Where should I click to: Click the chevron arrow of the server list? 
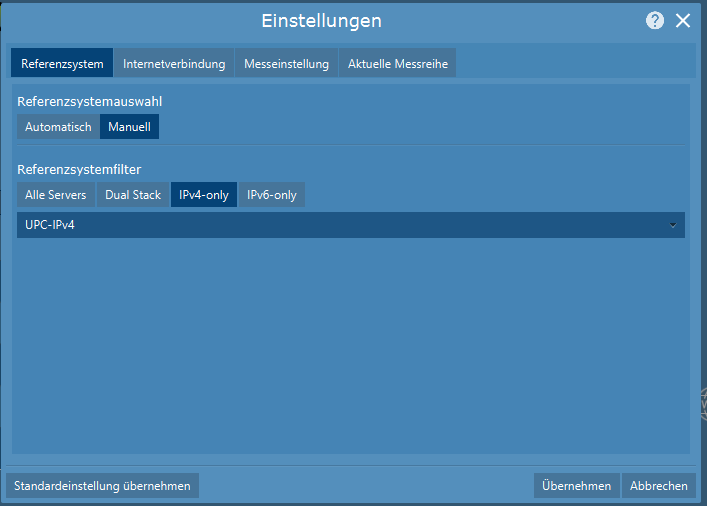click(x=673, y=225)
